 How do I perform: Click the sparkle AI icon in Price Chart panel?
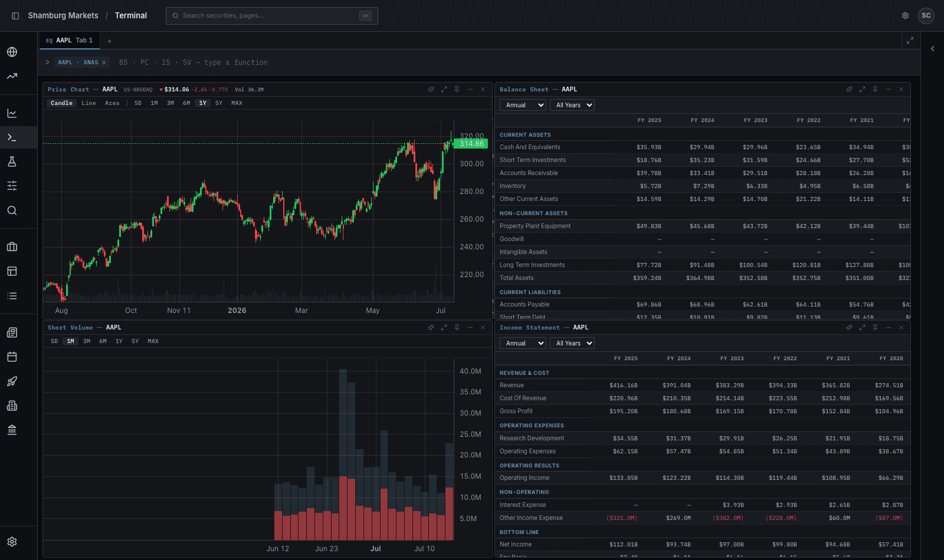coord(431,90)
